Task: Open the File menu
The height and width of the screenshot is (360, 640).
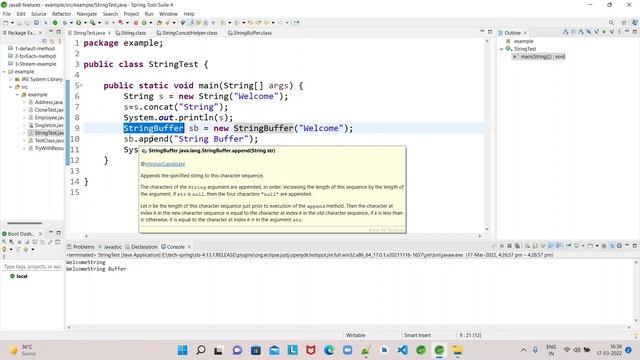Action: [7, 13]
